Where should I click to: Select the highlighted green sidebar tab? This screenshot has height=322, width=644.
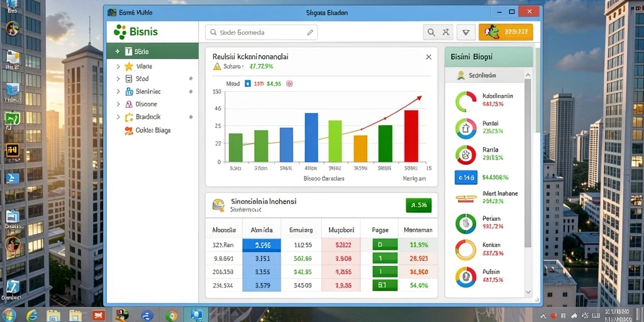point(152,52)
